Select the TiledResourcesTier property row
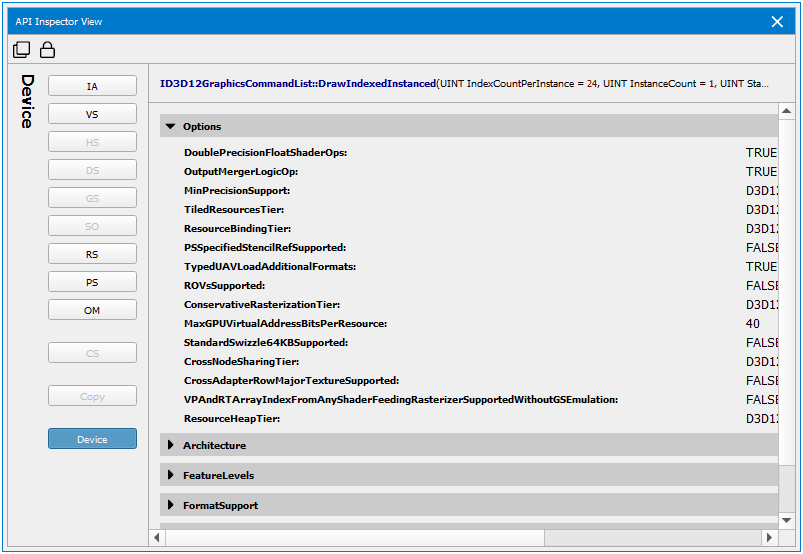Image resolution: width=803 pixels, height=554 pixels. 234,210
